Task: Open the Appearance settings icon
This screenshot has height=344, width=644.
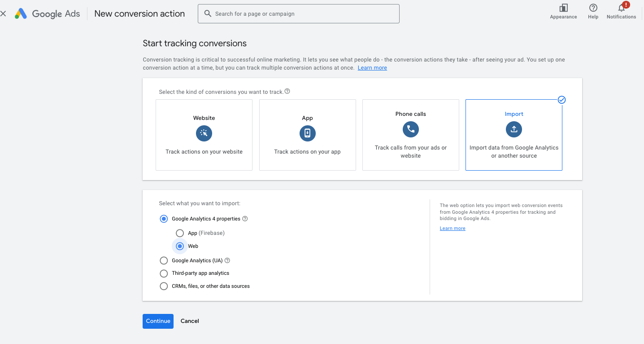Action: click(x=564, y=8)
